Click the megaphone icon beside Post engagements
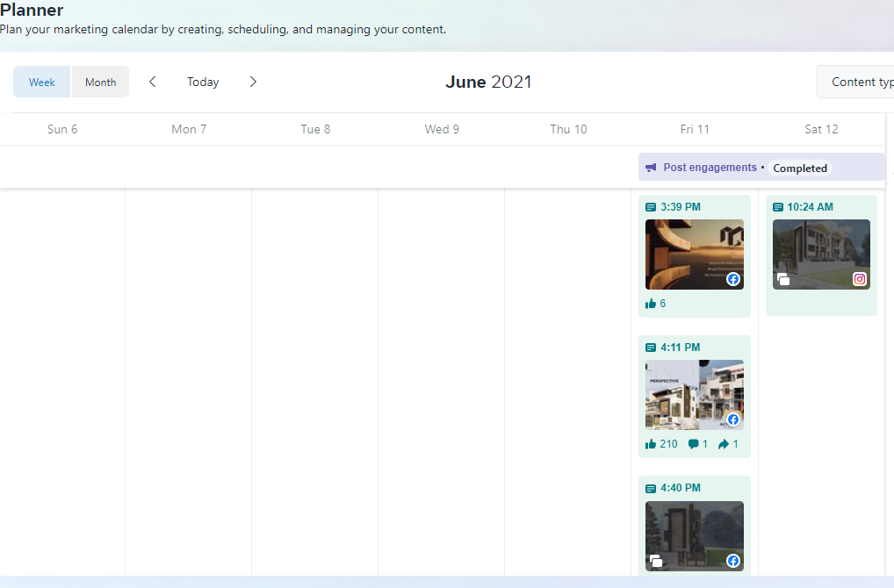The image size is (894, 588). [x=651, y=168]
